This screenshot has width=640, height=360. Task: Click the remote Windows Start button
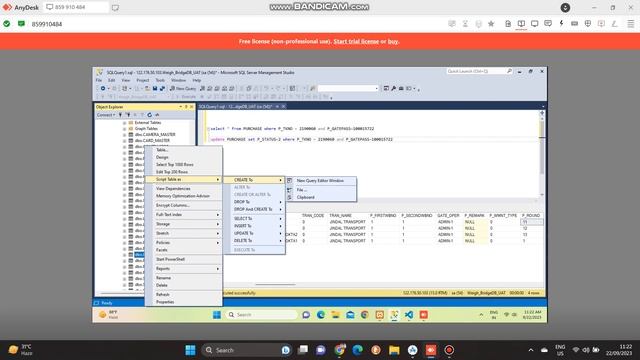[217, 315]
